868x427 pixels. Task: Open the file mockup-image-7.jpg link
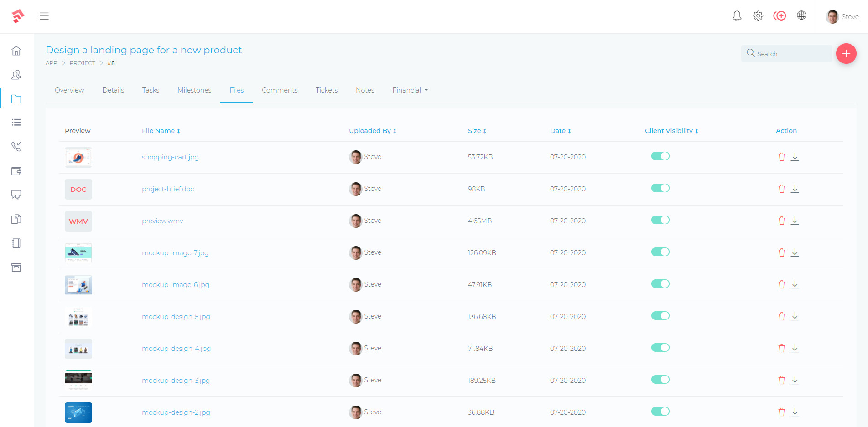[x=175, y=252]
